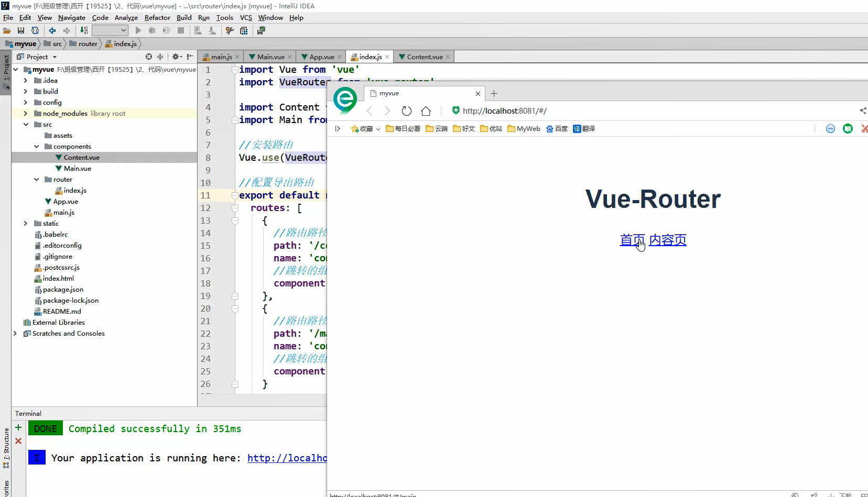The width and height of the screenshot is (868, 497).
Task: Click the Save All floppy disk icon
Action: (x=21, y=31)
